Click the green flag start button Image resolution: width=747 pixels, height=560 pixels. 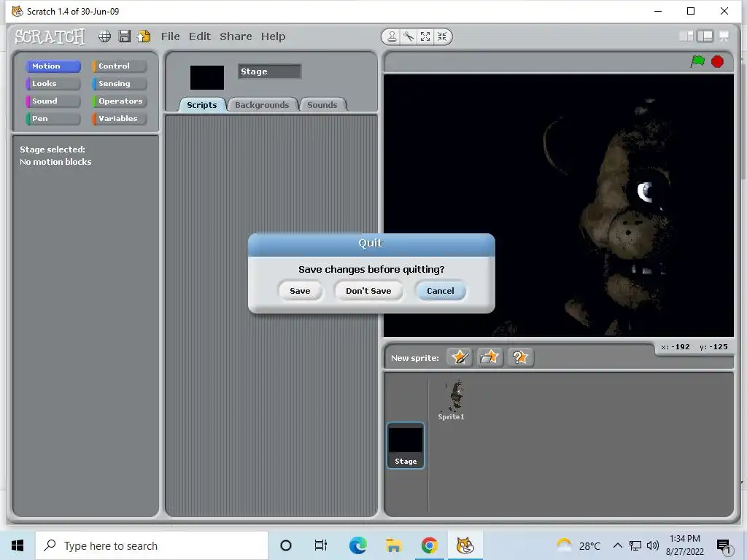click(697, 61)
